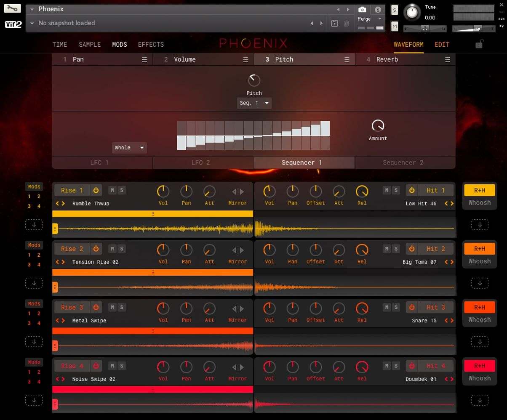
Task: Open the Whole step-size dropdown
Action: point(129,148)
